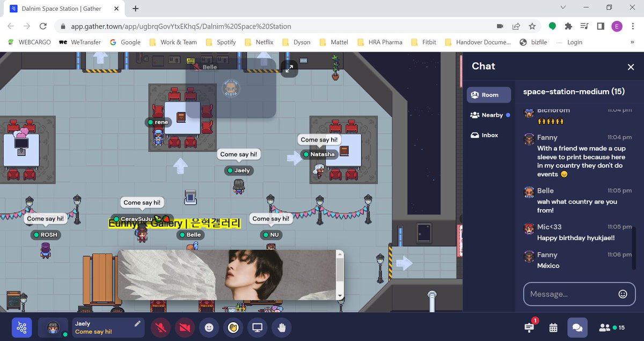Screen dimensions: 644x341
Task: Open the extensions puzzle icon
Action: pos(568,26)
